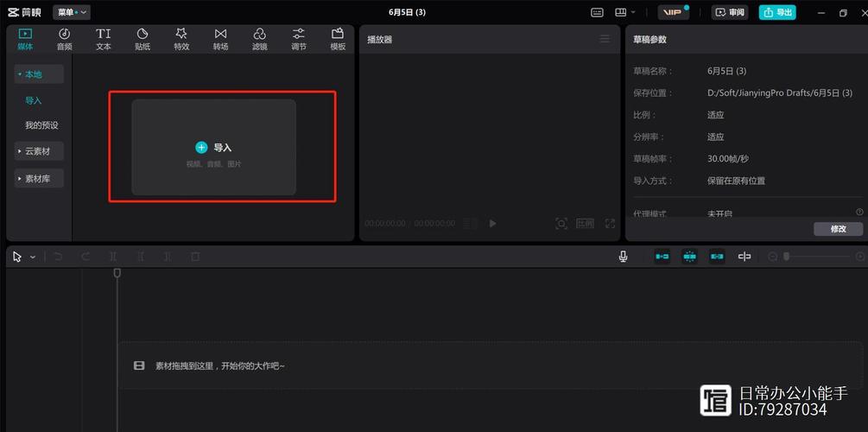This screenshot has height=432, width=868.
Task: Click the '草稿参数' panel title
Action: click(649, 40)
